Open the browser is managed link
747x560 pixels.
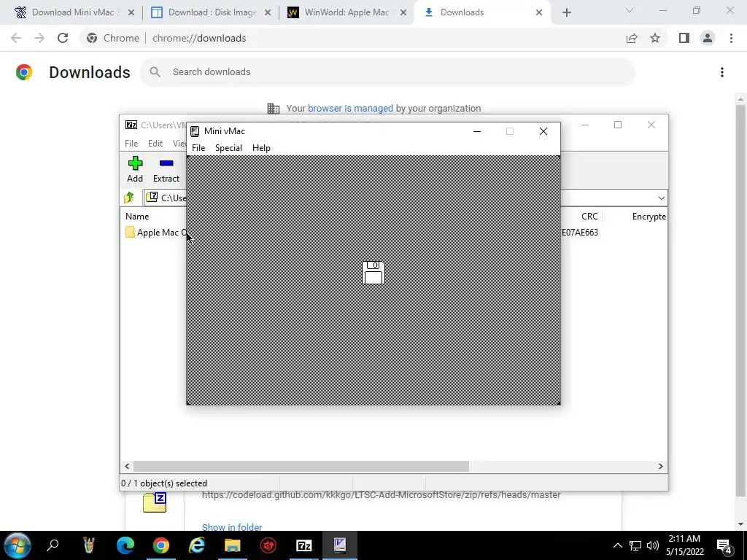[x=350, y=109]
